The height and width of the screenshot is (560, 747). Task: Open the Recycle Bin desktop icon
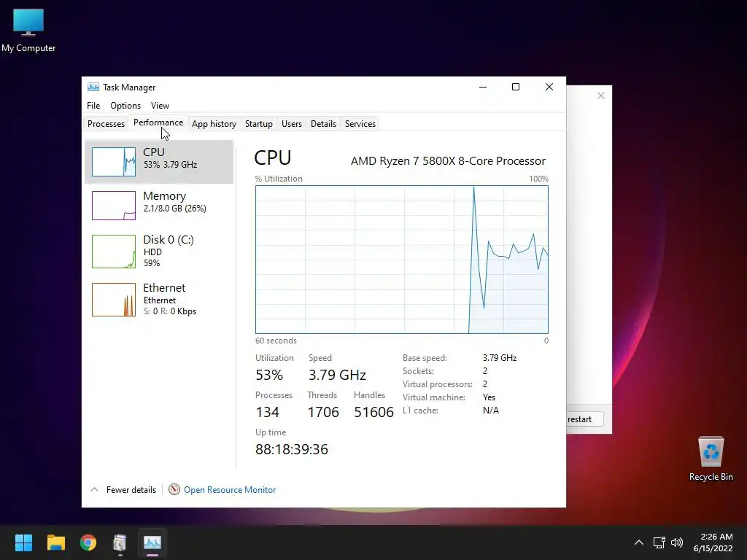711,459
